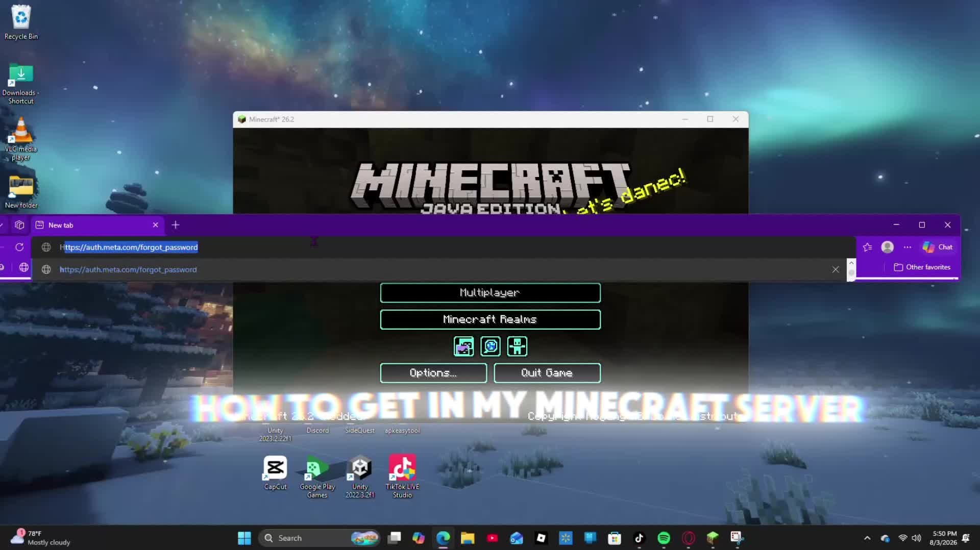The width and height of the screenshot is (980, 550).
Task: Click the suggestion list scroll-up arrow
Action: pyautogui.click(x=851, y=263)
